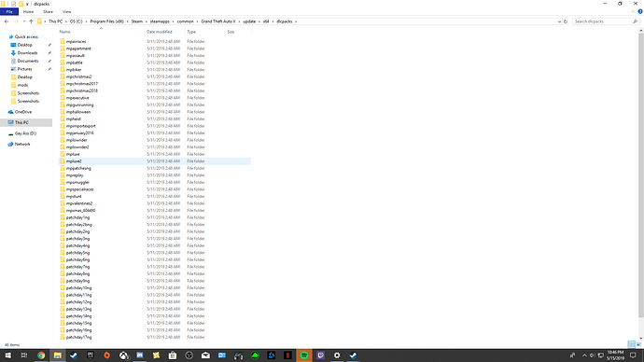This screenshot has height=362, width=644.
Task: Go back using the Back arrow
Action: coord(7,21)
